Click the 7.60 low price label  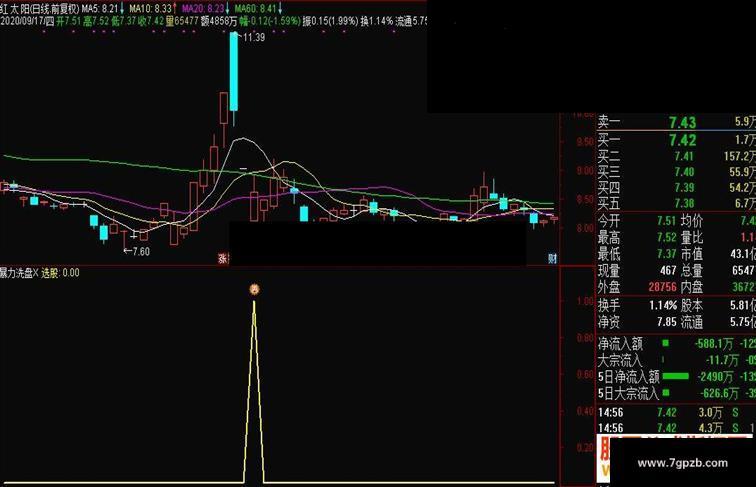[142, 251]
